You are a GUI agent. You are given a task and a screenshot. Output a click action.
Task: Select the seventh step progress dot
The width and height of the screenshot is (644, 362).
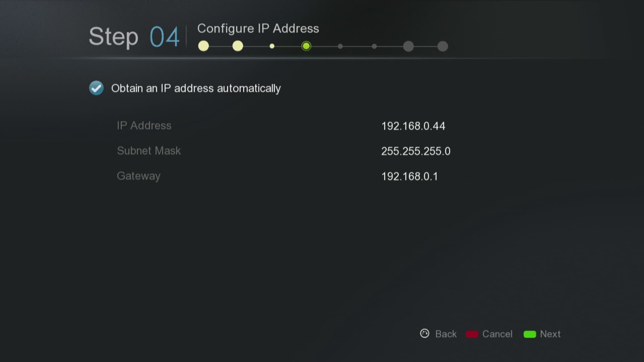(x=409, y=46)
